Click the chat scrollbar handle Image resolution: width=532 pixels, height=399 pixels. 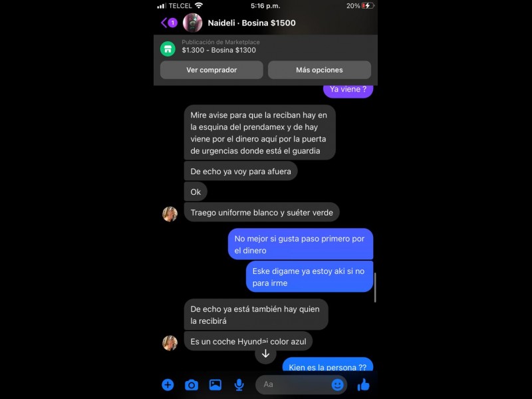(375, 287)
